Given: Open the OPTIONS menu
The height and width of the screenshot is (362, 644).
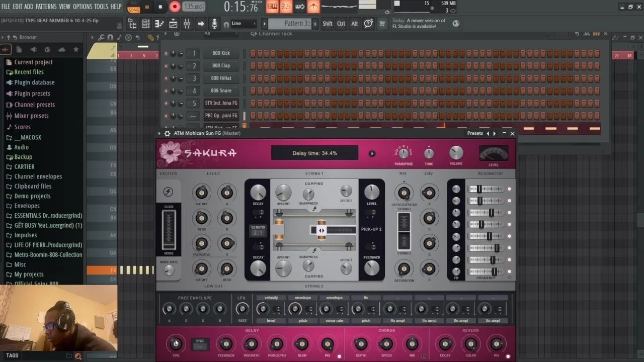Looking at the screenshot, I should (x=83, y=7).
